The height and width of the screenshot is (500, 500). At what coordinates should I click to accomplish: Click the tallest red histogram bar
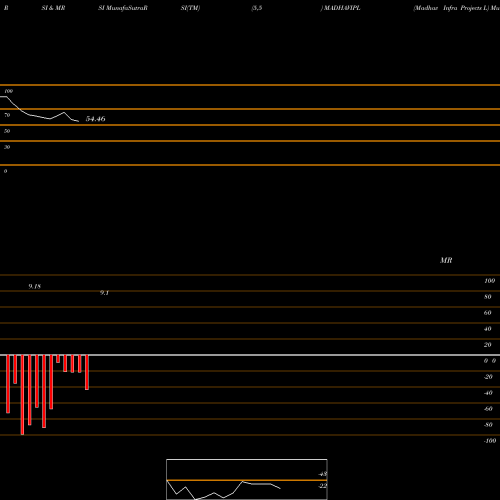[x=22, y=395]
